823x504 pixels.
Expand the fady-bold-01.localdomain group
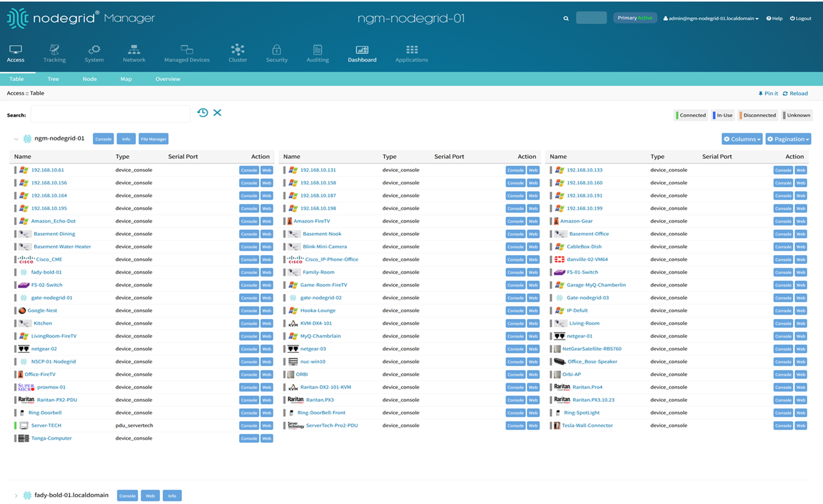[x=16, y=496]
